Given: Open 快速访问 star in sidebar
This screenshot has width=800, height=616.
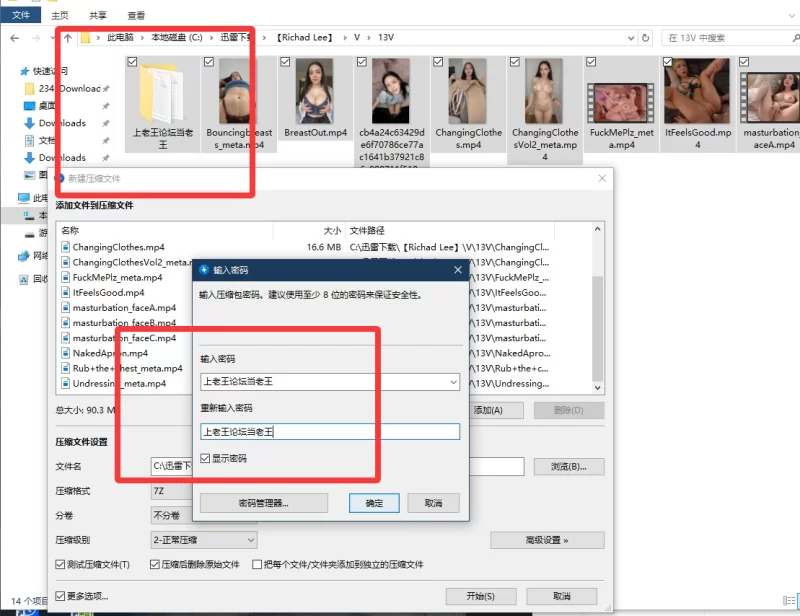Looking at the screenshot, I should 25,71.
